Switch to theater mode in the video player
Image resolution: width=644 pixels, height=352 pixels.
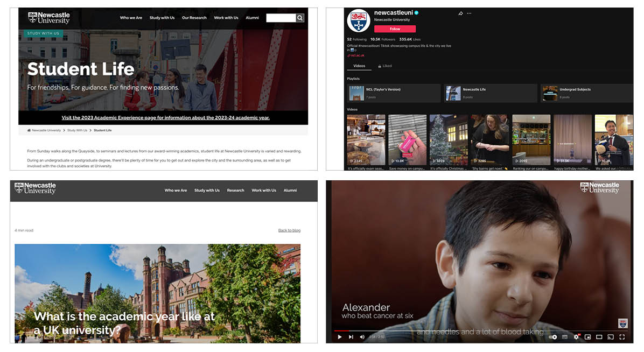pyautogui.click(x=599, y=337)
